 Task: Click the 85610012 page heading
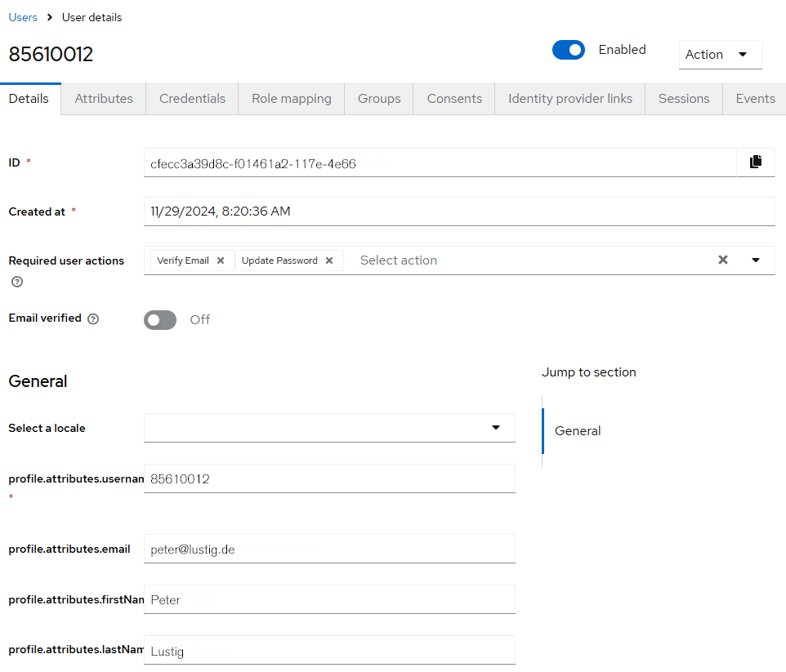tap(51, 54)
